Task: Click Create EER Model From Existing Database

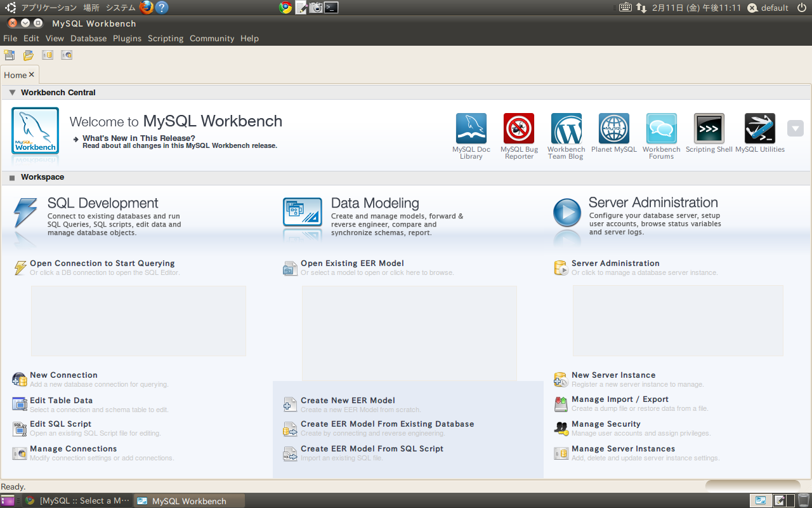Action: tap(387, 424)
